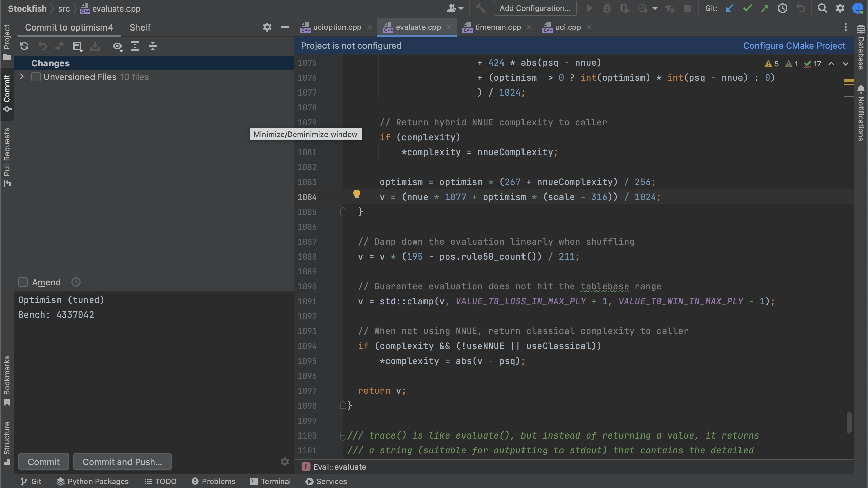Click the Configure CMake Project link
Image resolution: width=868 pixels, height=488 pixels.
(x=793, y=45)
